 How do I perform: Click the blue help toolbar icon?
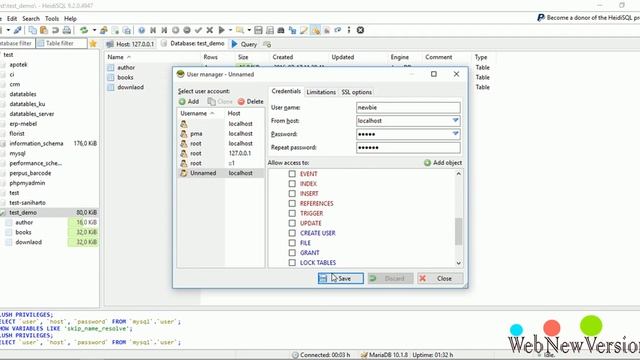coord(142,30)
